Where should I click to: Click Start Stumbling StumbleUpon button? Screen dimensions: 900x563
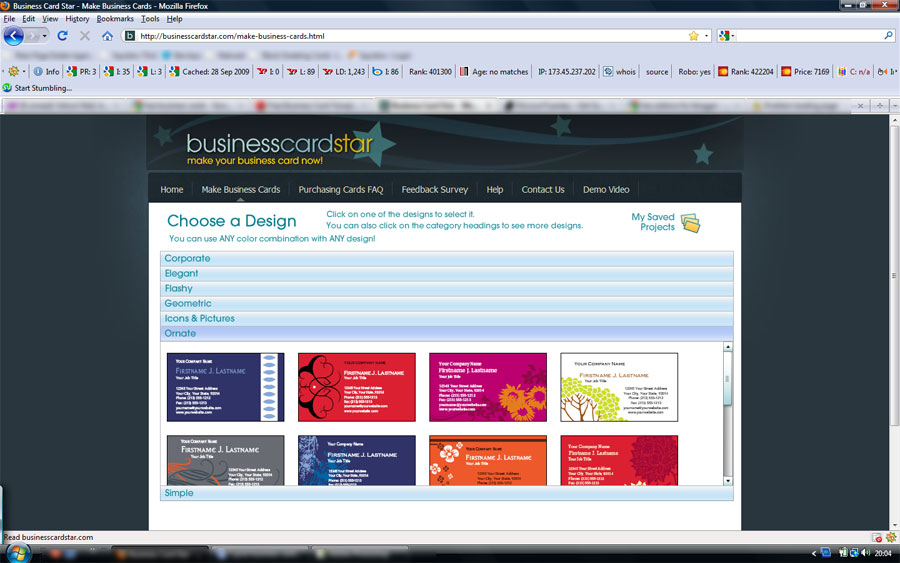[x=37, y=88]
